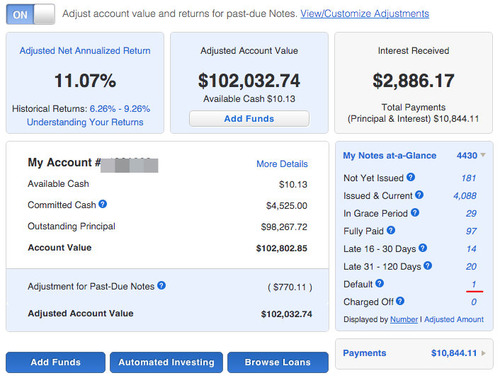Image resolution: width=500 pixels, height=378 pixels.
Task: Click help icon next to Charged Off
Action: pyautogui.click(x=400, y=301)
